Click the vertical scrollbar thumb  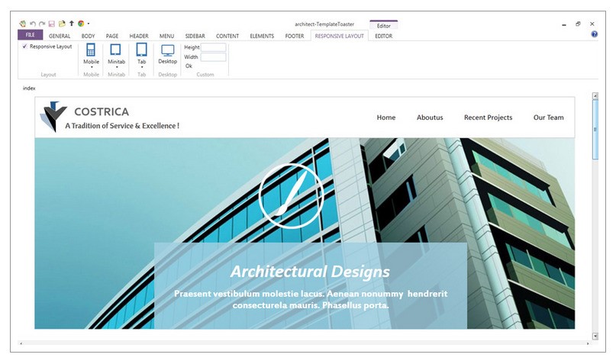(x=595, y=129)
